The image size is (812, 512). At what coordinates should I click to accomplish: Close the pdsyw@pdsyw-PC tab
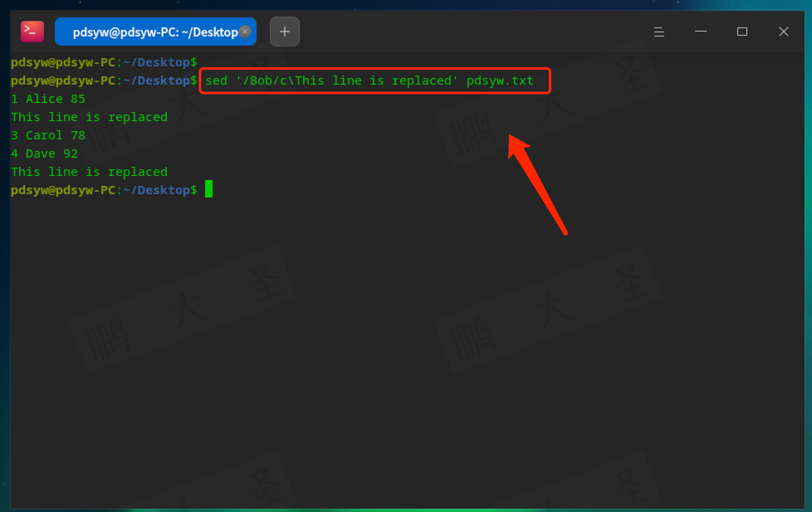245,32
